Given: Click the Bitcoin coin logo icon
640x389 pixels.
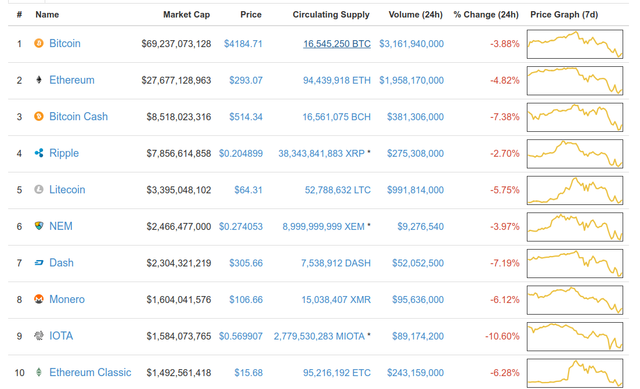Looking at the screenshot, I should (x=39, y=43).
